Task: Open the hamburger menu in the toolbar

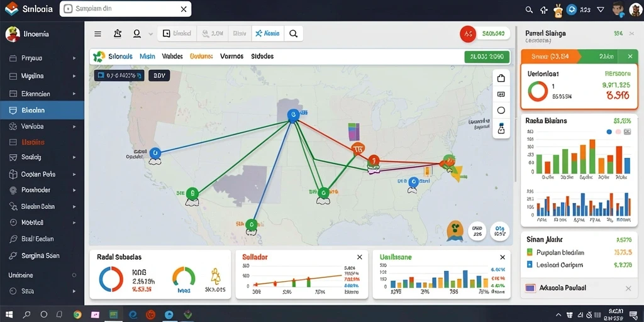Action: click(x=97, y=34)
